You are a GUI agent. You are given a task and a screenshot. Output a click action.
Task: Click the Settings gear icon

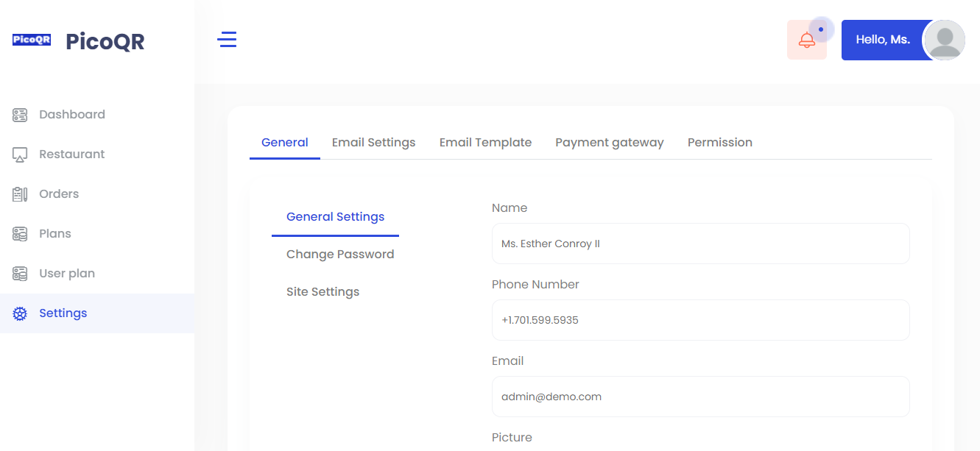click(x=20, y=313)
